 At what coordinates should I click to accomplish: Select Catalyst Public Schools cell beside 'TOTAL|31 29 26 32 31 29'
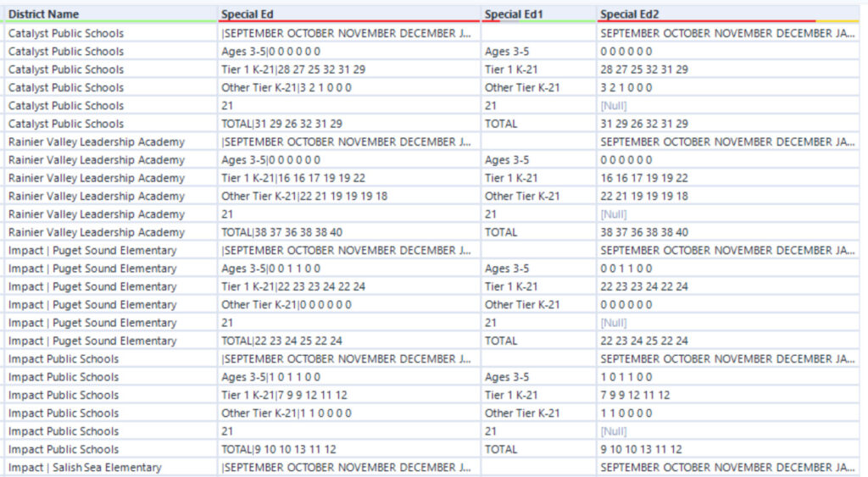[x=110, y=124]
